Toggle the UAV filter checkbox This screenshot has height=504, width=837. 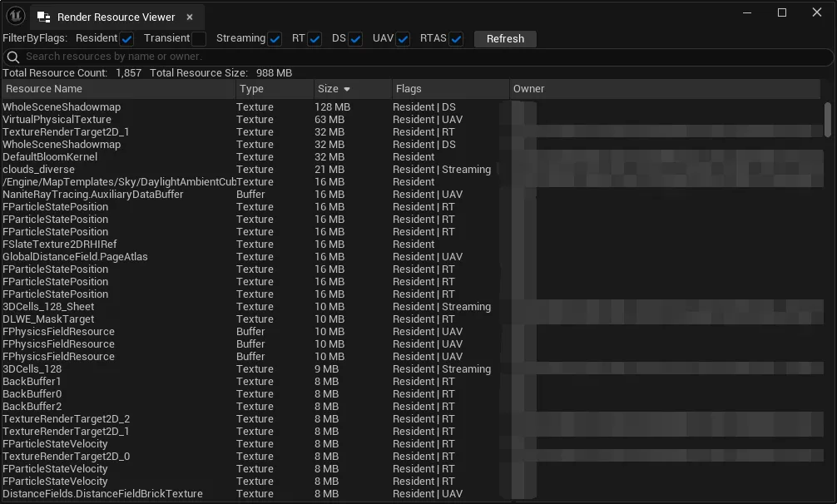coord(403,39)
